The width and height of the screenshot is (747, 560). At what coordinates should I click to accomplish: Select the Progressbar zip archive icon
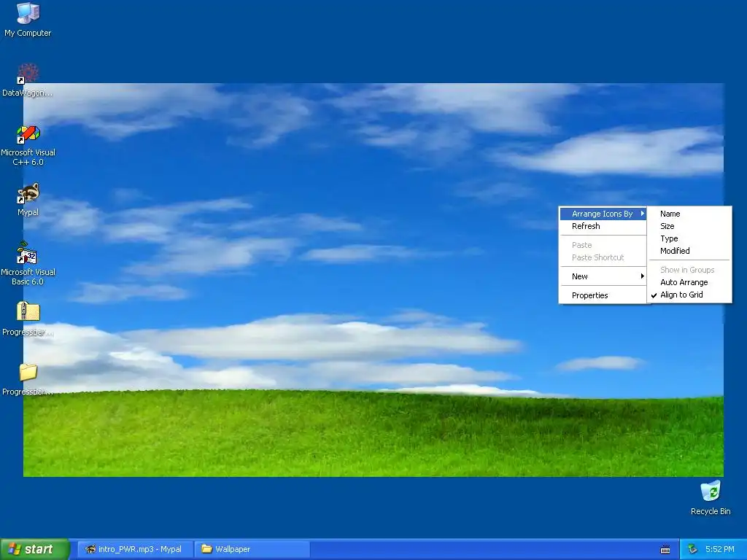[x=28, y=312]
